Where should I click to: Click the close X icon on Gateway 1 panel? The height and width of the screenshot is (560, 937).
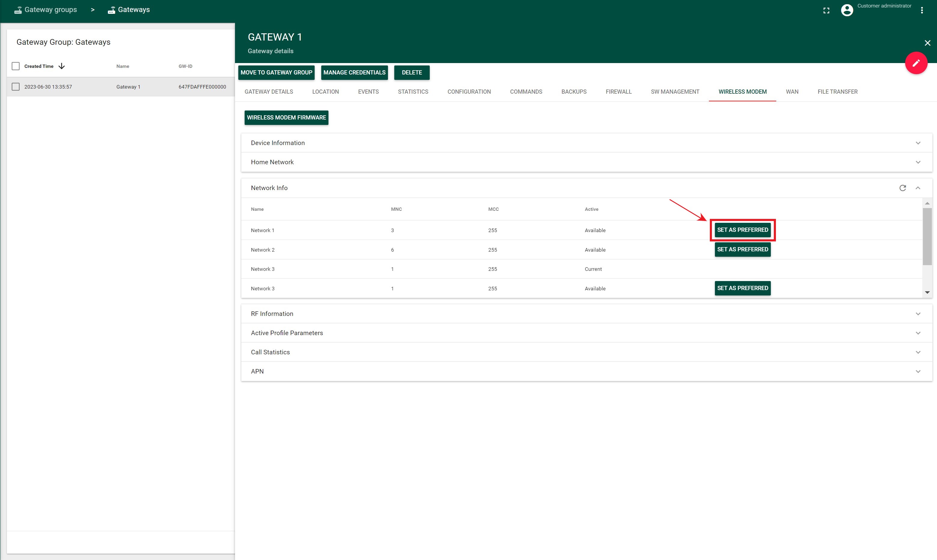(x=927, y=43)
